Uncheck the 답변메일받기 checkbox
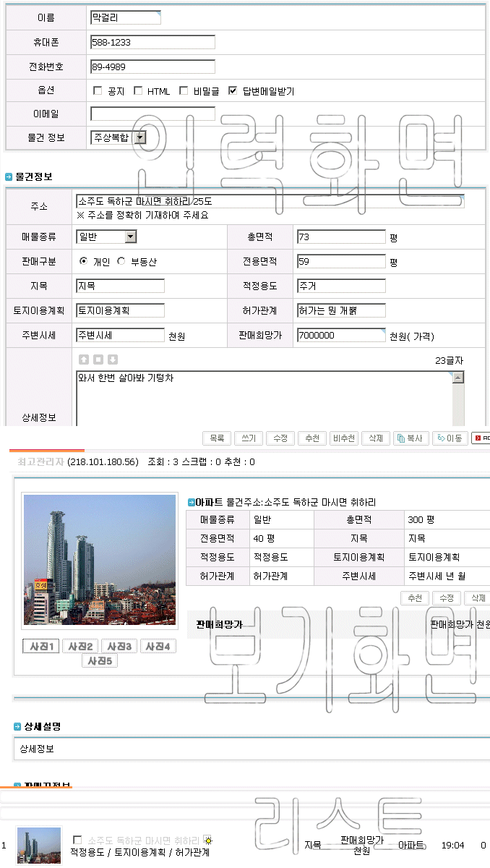 233,91
